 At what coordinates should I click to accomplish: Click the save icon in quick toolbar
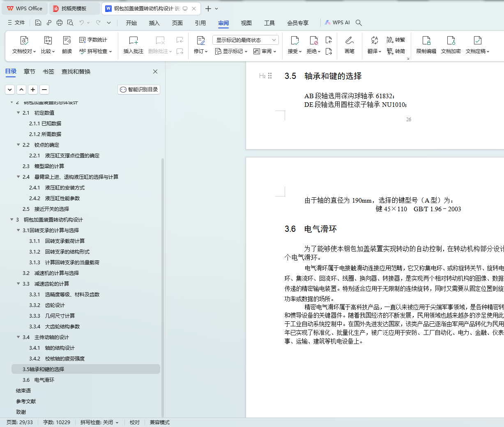[38, 23]
